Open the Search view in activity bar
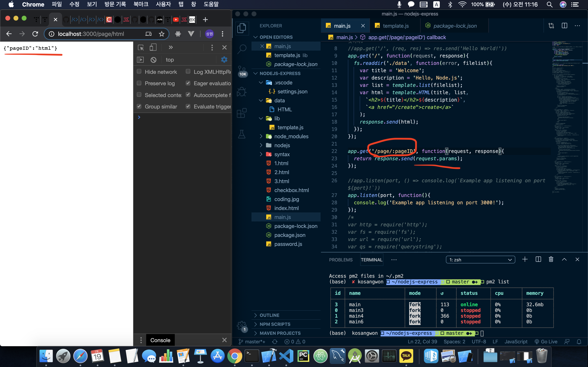 [x=242, y=49]
